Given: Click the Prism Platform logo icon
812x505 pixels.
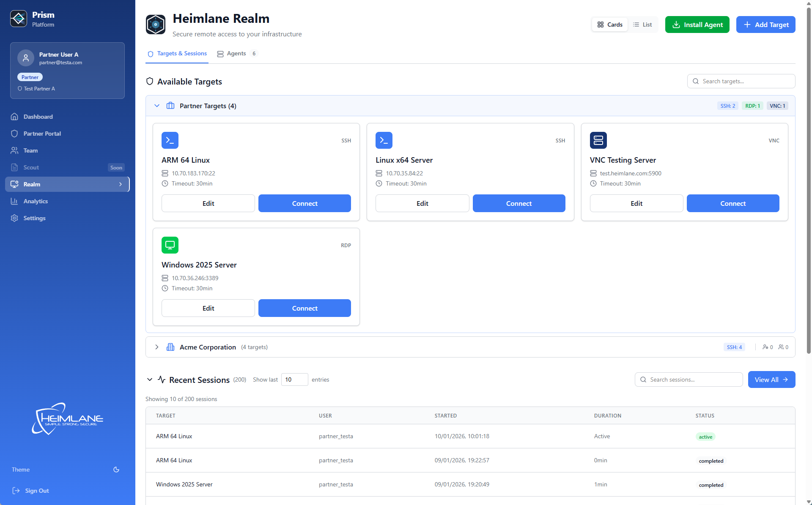Looking at the screenshot, I should click(18, 19).
